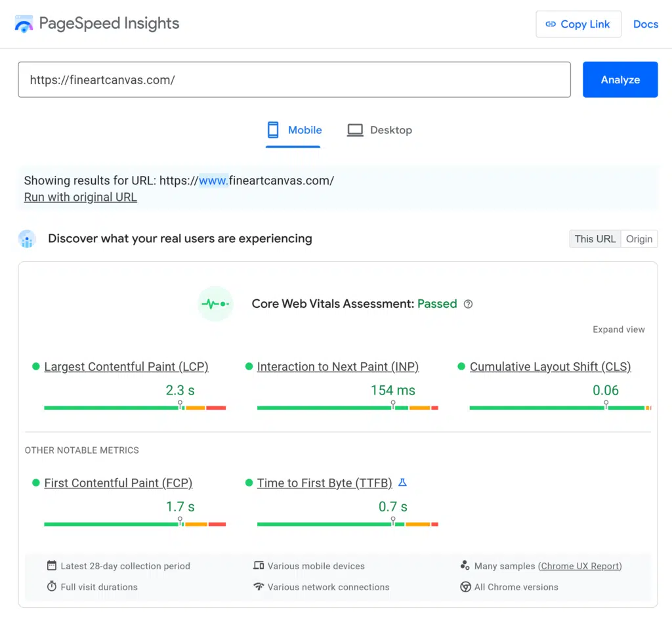
Task: Click the flask icon beside Time to First Byte
Action: 402,483
